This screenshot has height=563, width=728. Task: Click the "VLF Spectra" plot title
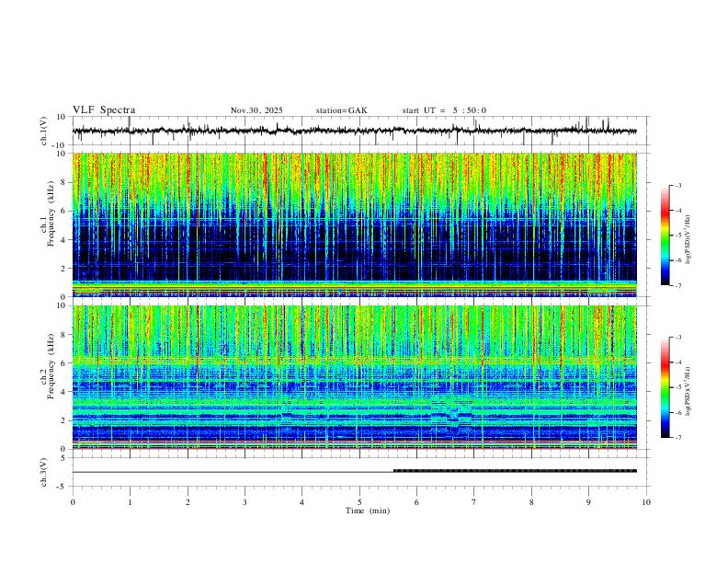coord(104,110)
